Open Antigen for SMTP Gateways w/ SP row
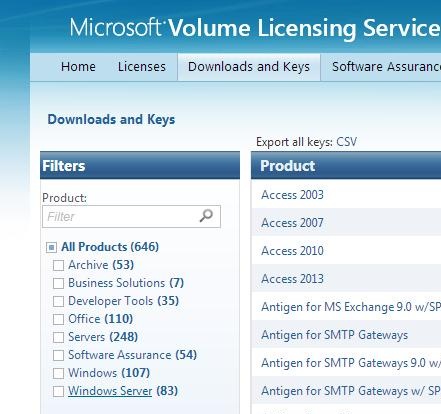 click(346, 391)
